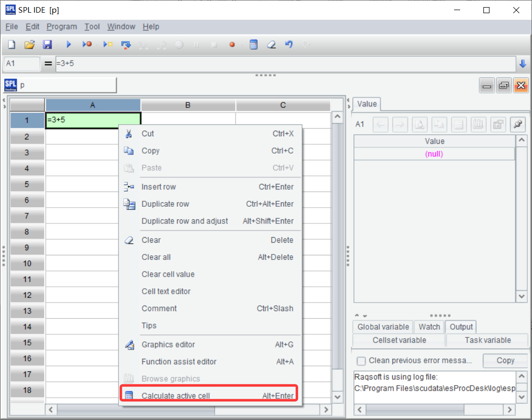Image resolution: width=532 pixels, height=420 pixels.
Task: Click the blue Run play icon
Action: click(x=69, y=45)
